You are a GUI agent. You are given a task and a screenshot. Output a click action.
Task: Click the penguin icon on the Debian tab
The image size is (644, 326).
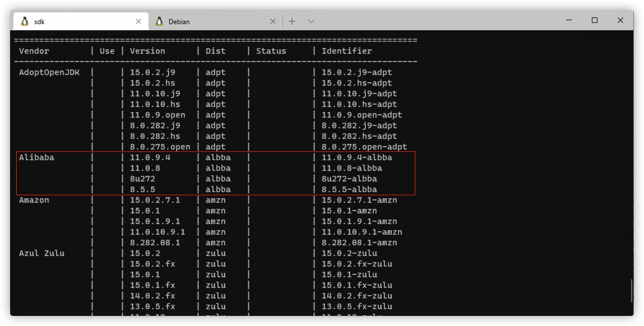tap(159, 22)
